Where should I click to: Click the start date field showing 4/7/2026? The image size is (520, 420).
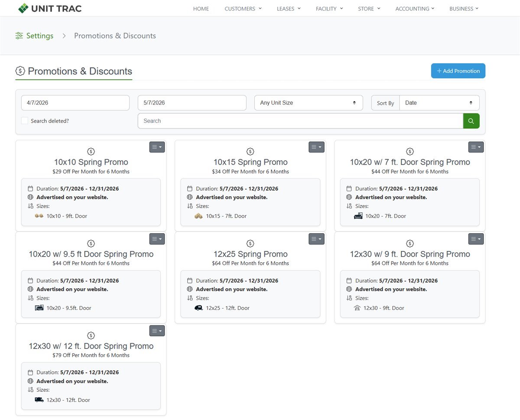75,103
